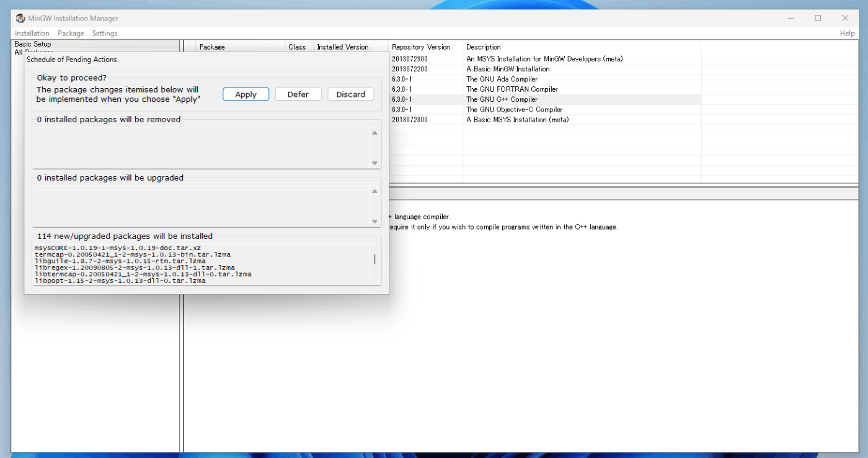Defer the pending actions

pos(298,94)
